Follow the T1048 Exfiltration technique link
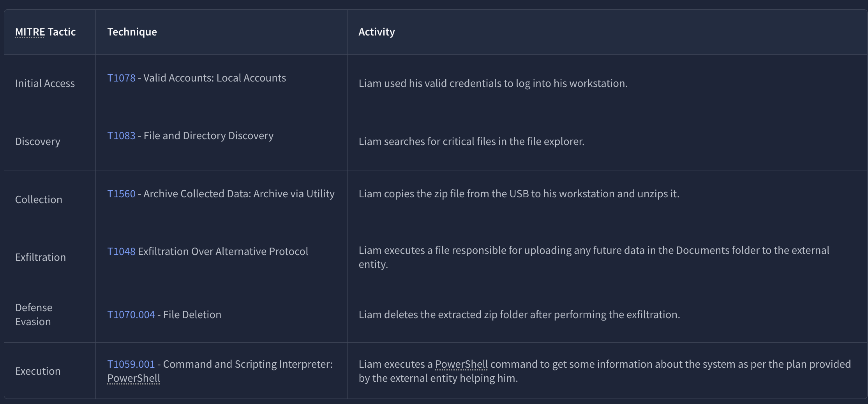 pyautogui.click(x=121, y=252)
